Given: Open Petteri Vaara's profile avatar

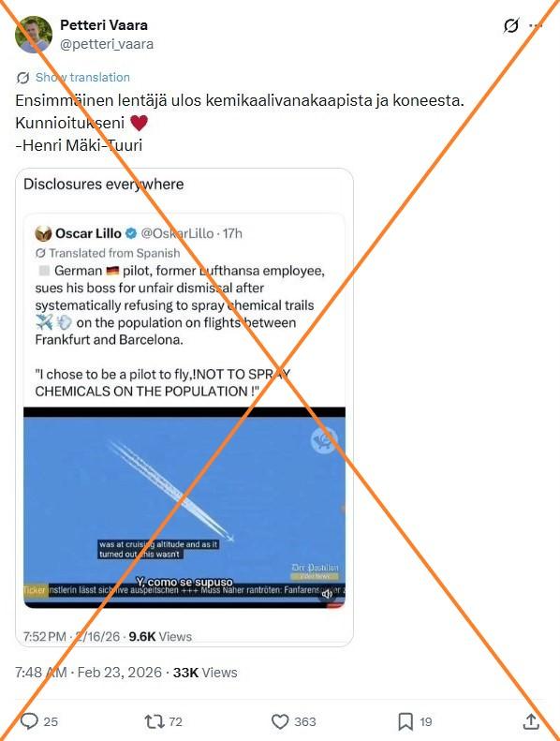Looking at the screenshot, I should pos(34,34).
